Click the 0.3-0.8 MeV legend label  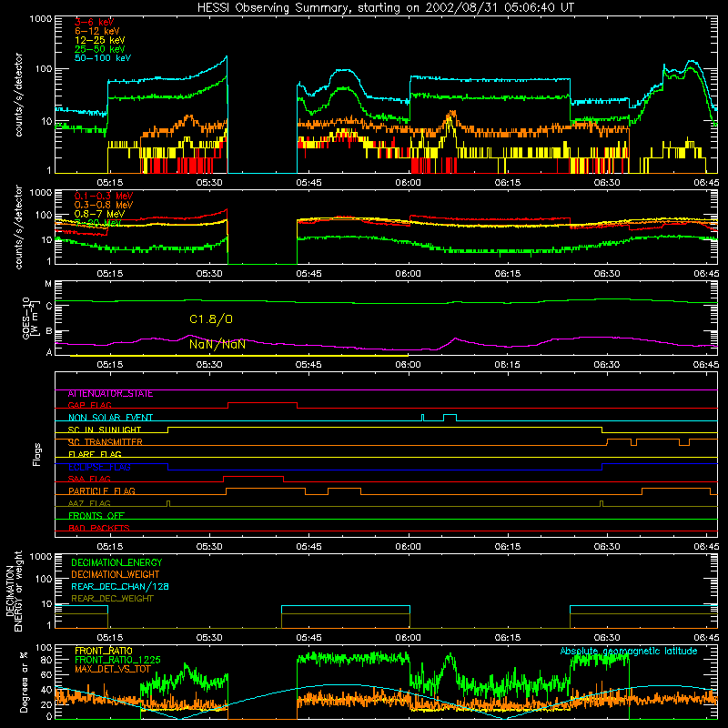[x=104, y=205]
